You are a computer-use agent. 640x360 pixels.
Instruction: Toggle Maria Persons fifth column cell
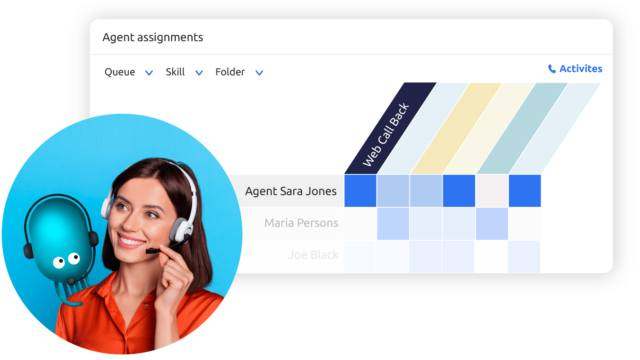click(x=492, y=224)
